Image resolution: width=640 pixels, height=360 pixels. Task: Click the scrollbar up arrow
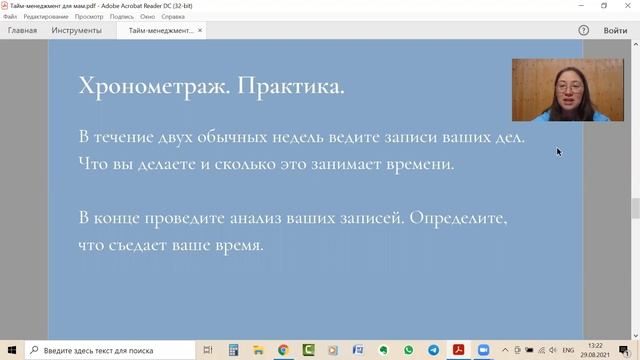pyautogui.click(x=636, y=44)
